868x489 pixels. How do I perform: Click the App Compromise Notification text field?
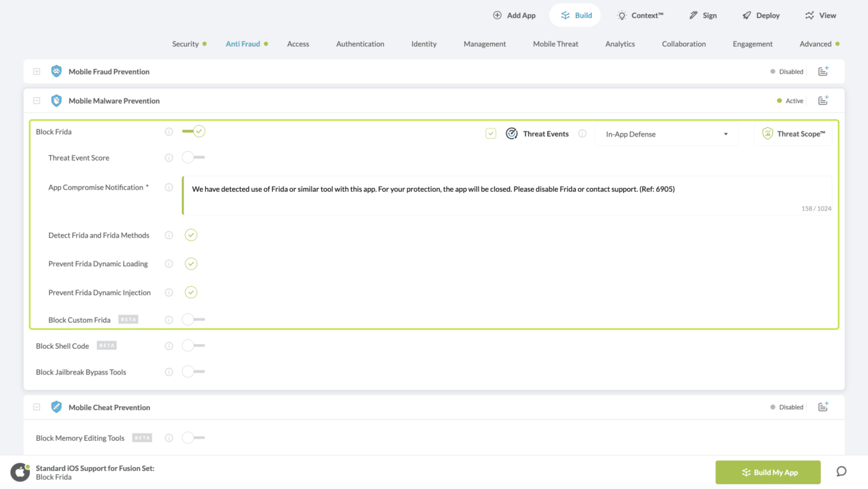coord(507,195)
